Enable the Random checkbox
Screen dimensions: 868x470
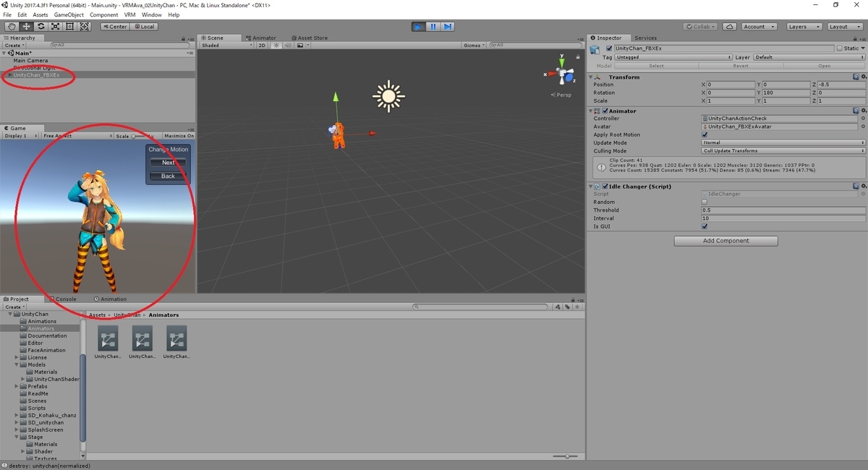(705, 202)
